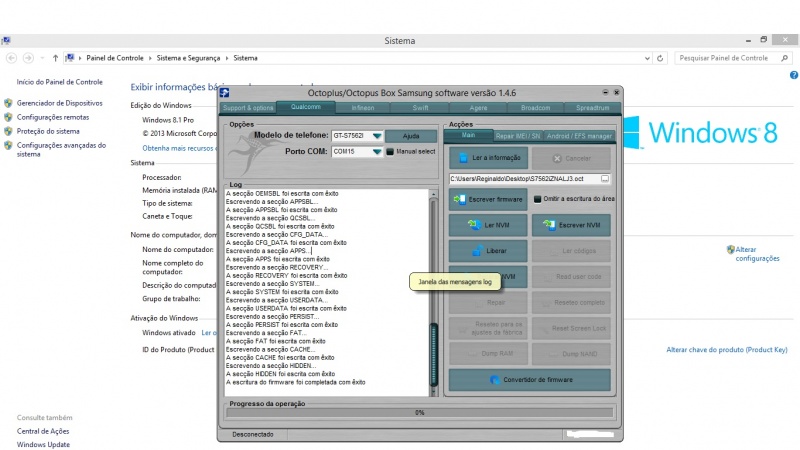800x450 pixels.
Task: Select the Agere tab
Action: coord(478,108)
